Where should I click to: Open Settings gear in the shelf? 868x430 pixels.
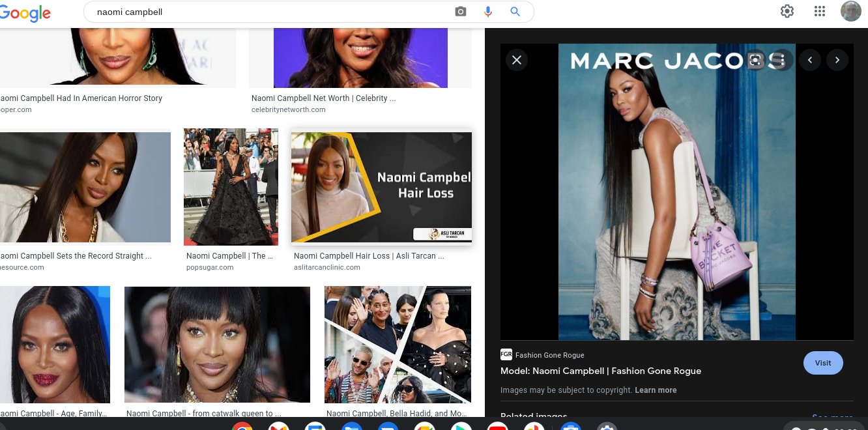click(x=607, y=426)
